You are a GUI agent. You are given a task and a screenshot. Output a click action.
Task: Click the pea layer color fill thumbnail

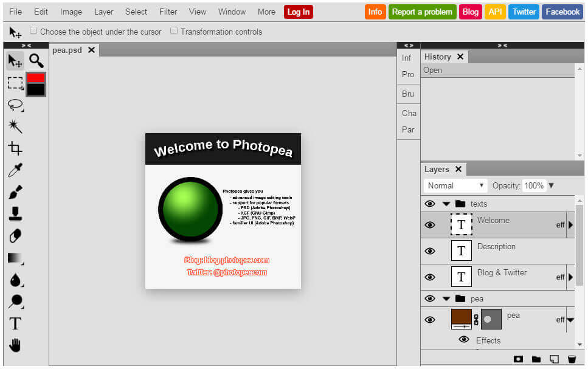(462, 320)
